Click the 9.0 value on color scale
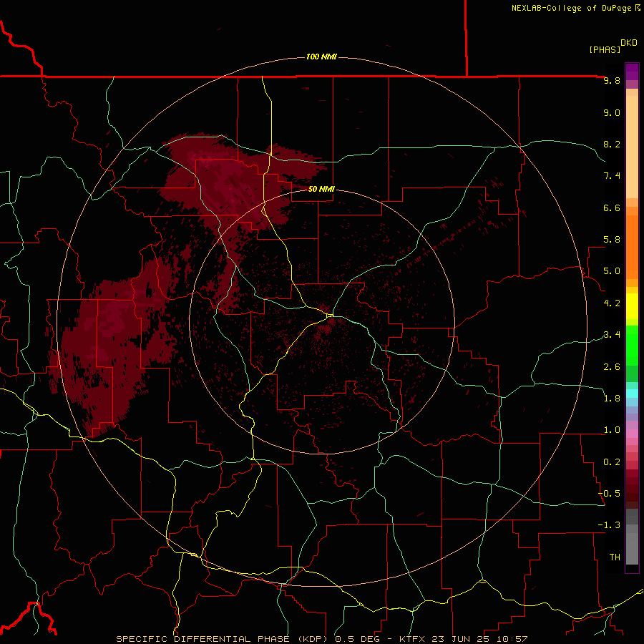 [x=612, y=112]
